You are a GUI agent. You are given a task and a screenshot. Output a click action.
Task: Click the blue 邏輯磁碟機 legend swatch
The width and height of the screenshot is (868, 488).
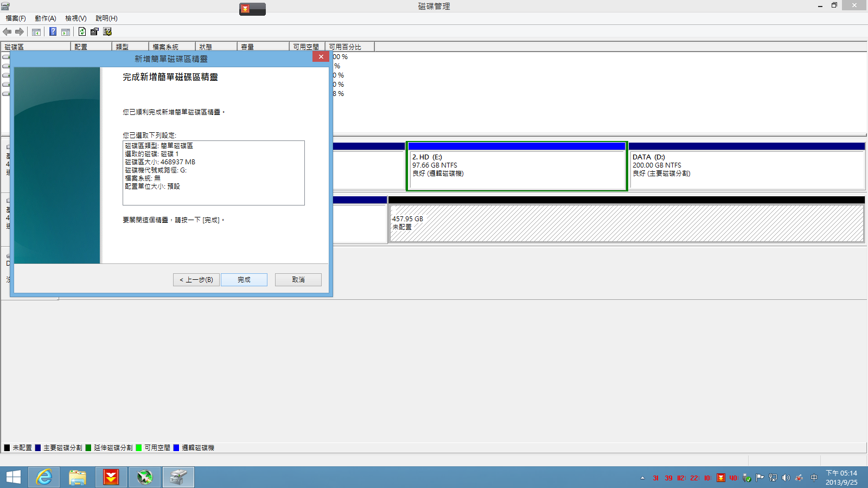tap(176, 448)
